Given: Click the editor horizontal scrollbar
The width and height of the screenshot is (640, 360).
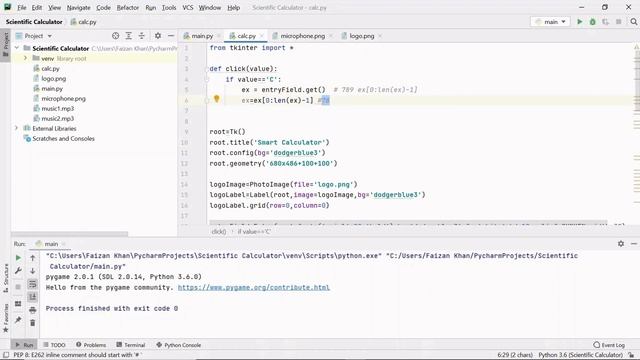Looking at the screenshot, I should (x=408, y=223).
